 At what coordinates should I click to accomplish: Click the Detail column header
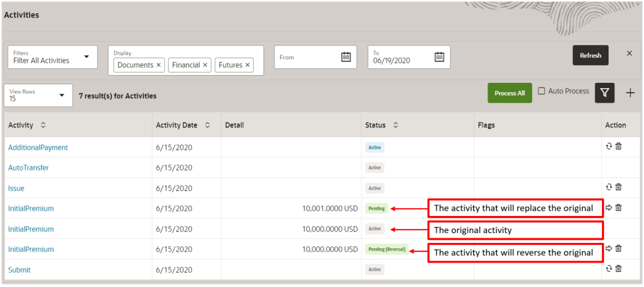235,125
